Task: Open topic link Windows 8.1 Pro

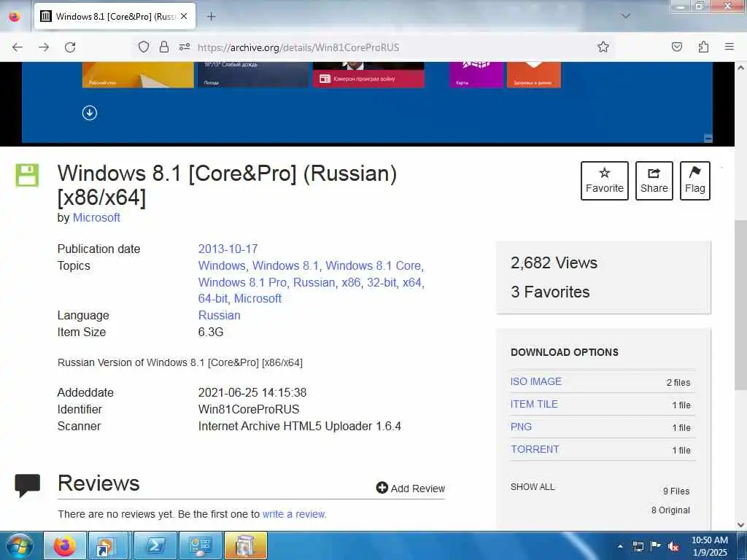Action: [242, 282]
